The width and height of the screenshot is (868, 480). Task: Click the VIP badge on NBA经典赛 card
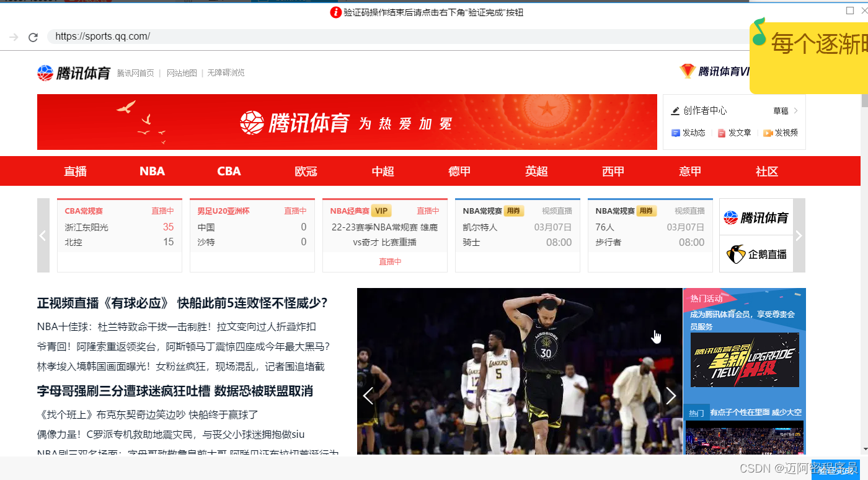point(381,211)
